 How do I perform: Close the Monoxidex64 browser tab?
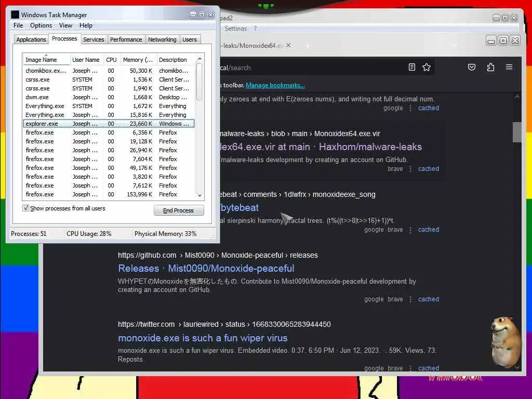(x=288, y=45)
